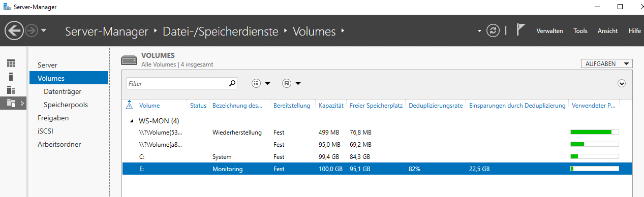Image resolution: width=644 pixels, height=197 pixels.
Task: Click the 82% deduplication rate cell
Action: click(x=414, y=169)
